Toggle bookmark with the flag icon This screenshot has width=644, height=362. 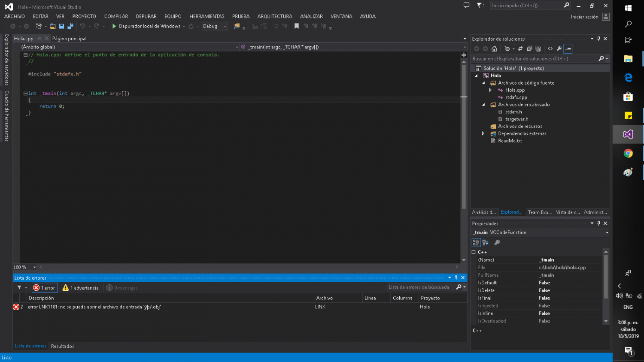pos(296,26)
